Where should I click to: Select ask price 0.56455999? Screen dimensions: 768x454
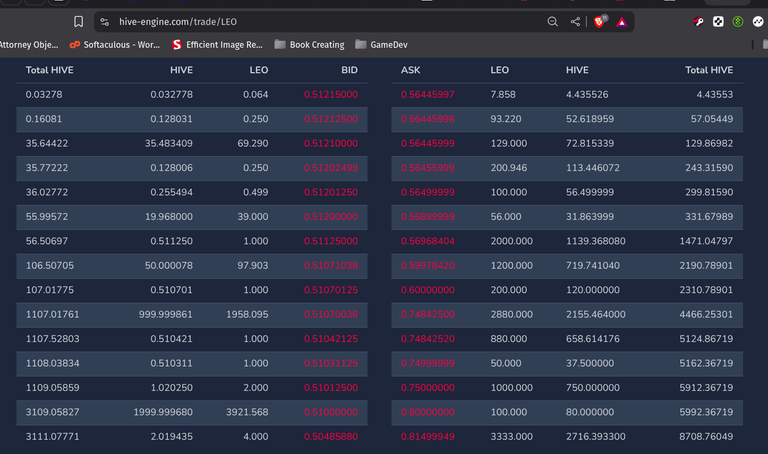click(428, 168)
